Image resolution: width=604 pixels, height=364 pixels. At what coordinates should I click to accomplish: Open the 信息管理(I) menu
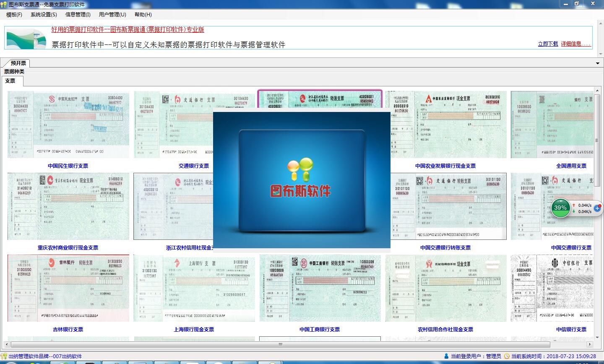78,15
